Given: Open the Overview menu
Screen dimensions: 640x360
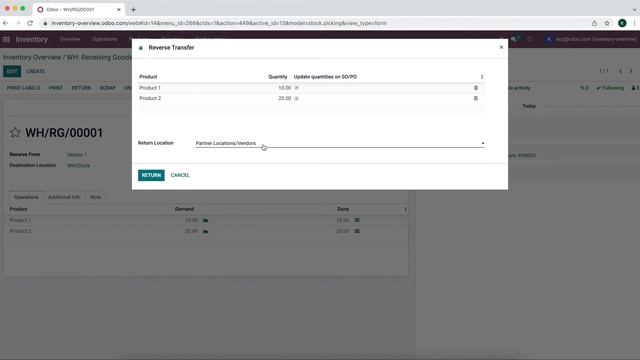Looking at the screenshot, I should point(70,39).
